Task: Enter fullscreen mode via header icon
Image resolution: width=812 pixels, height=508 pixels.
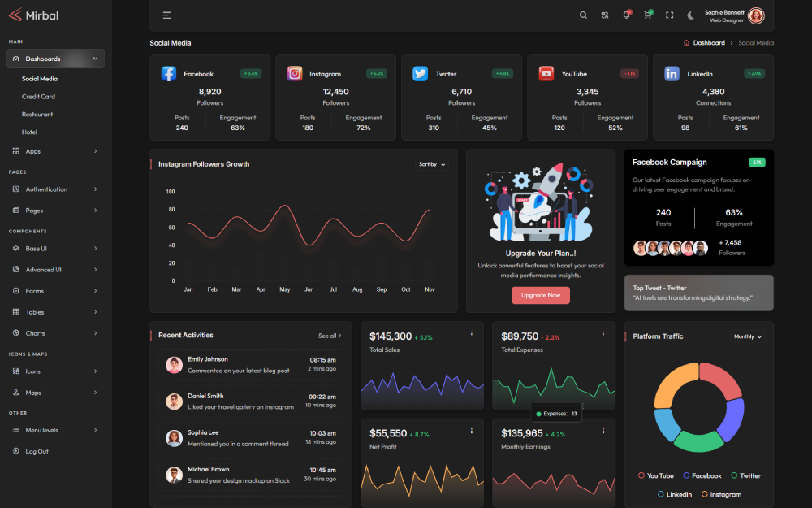Action: [670, 15]
